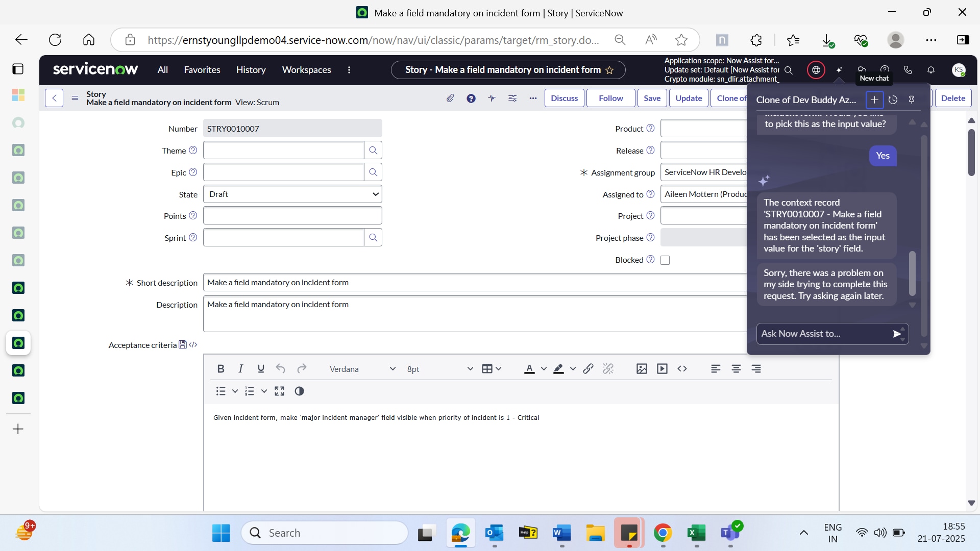Image resolution: width=980 pixels, height=551 pixels.
Task: Open more options ellipsis in form header
Action: point(533,98)
